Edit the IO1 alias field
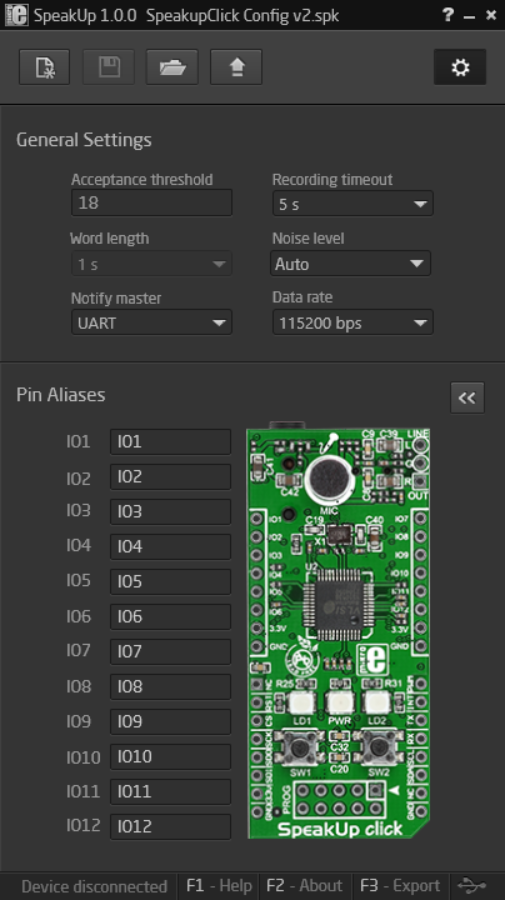 coord(170,441)
